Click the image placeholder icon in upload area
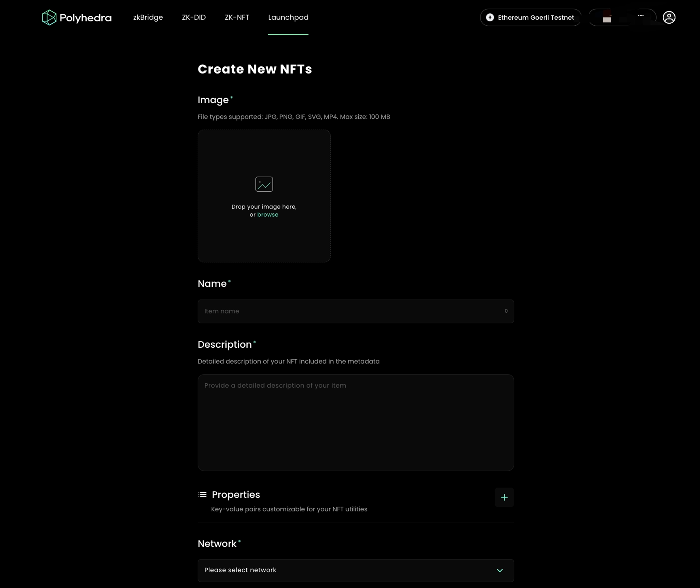 tap(264, 184)
